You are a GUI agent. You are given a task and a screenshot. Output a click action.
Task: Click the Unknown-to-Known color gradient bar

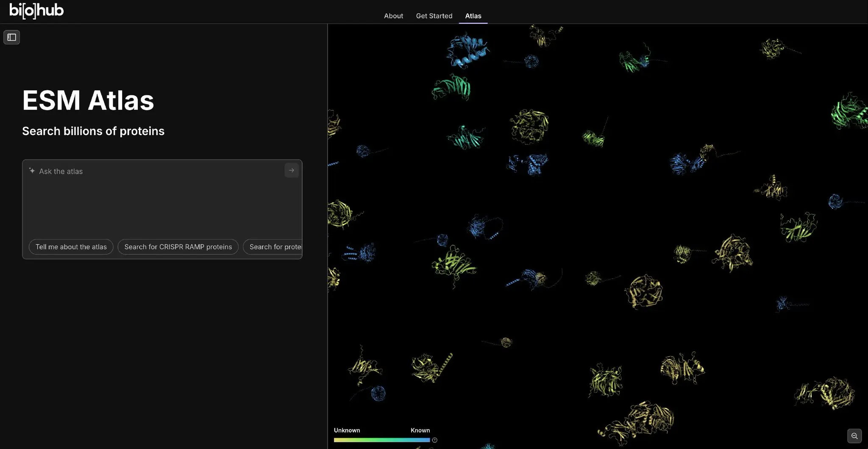(x=382, y=440)
